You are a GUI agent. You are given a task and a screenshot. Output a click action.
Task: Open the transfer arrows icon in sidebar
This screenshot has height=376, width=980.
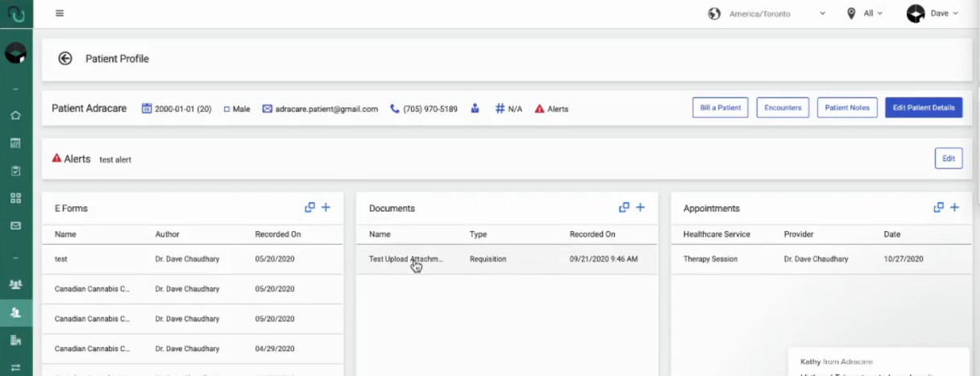coord(15,367)
